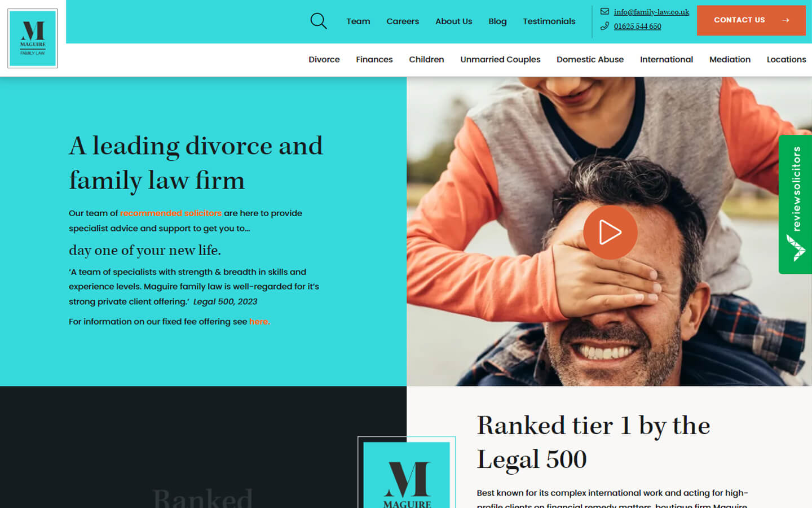
Task: View the Testimonials page
Action: pos(549,21)
